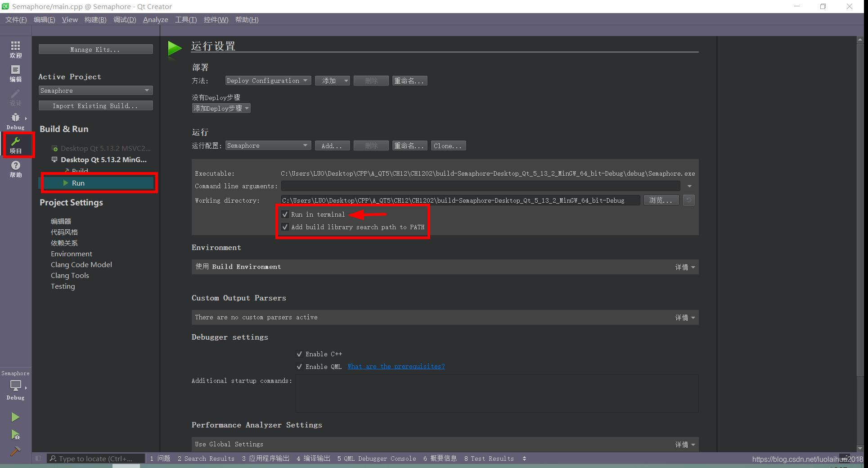
Task: Open the 1 问题 issues pane
Action: (160, 459)
